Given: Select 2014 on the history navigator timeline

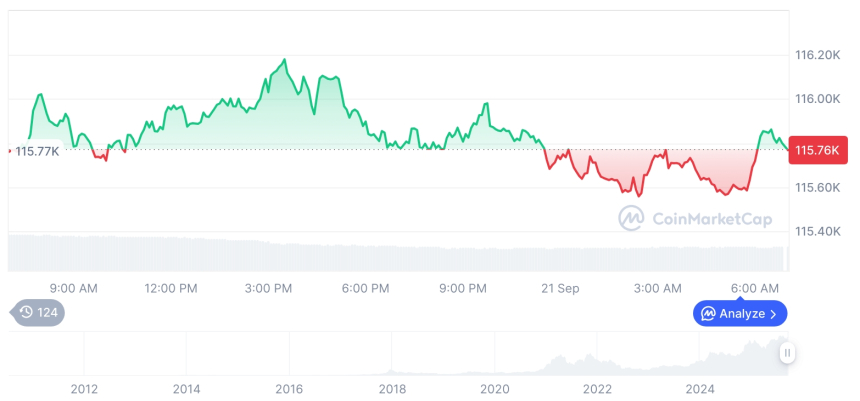Looking at the screenshot, I should tap(186, 388).
